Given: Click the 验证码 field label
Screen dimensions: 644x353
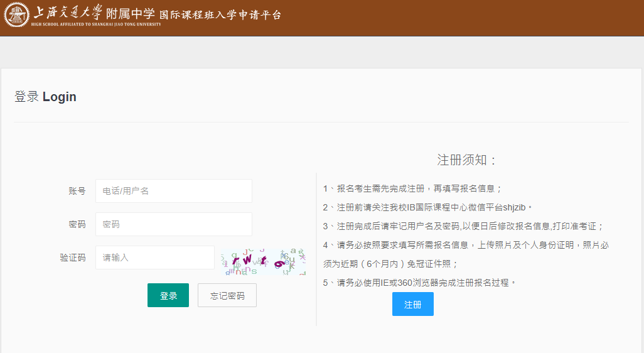Looking at the screenshot, I should coord(73,258).
